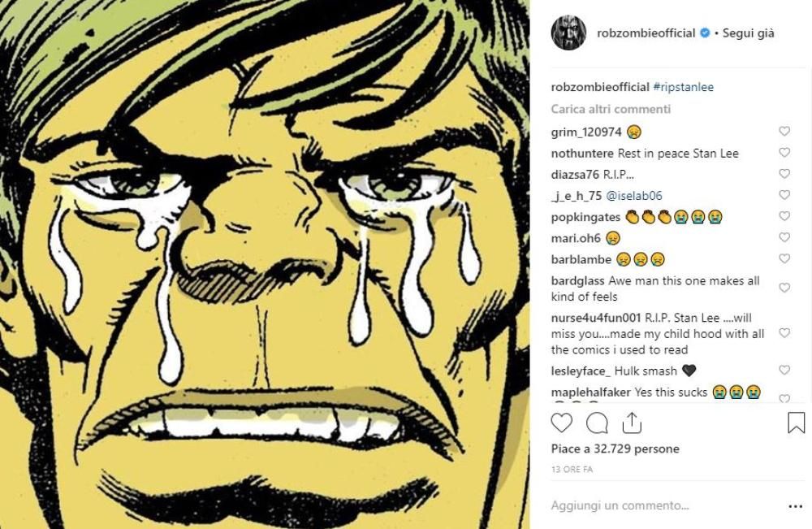Screen dimensions: 812x529
Task: Open robzombieofficial profile picture
Action: tap(568, 33)
